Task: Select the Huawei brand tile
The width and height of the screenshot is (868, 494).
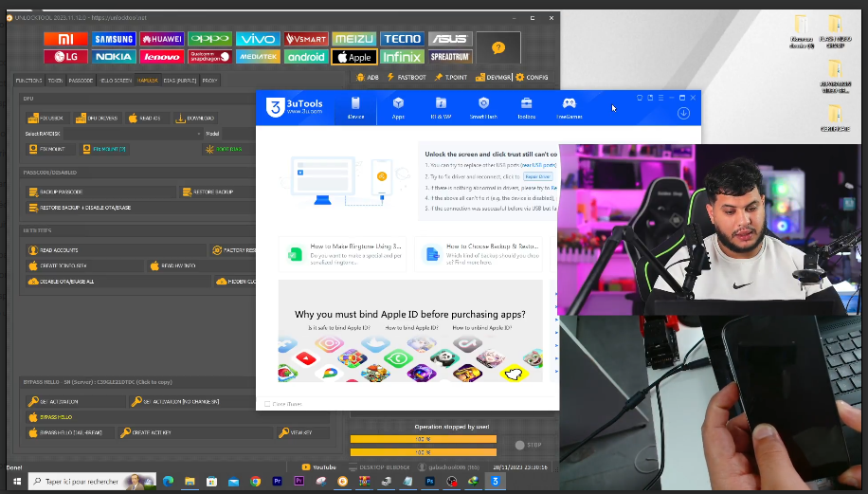Action: pyautogui.click(x=162, y=39)
